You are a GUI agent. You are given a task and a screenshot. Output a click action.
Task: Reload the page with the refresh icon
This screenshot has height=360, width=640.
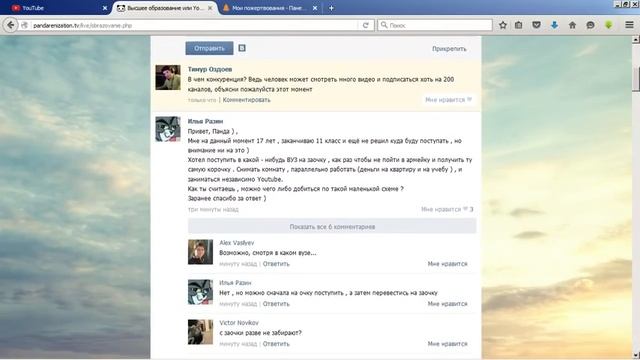tap(366, 25)
